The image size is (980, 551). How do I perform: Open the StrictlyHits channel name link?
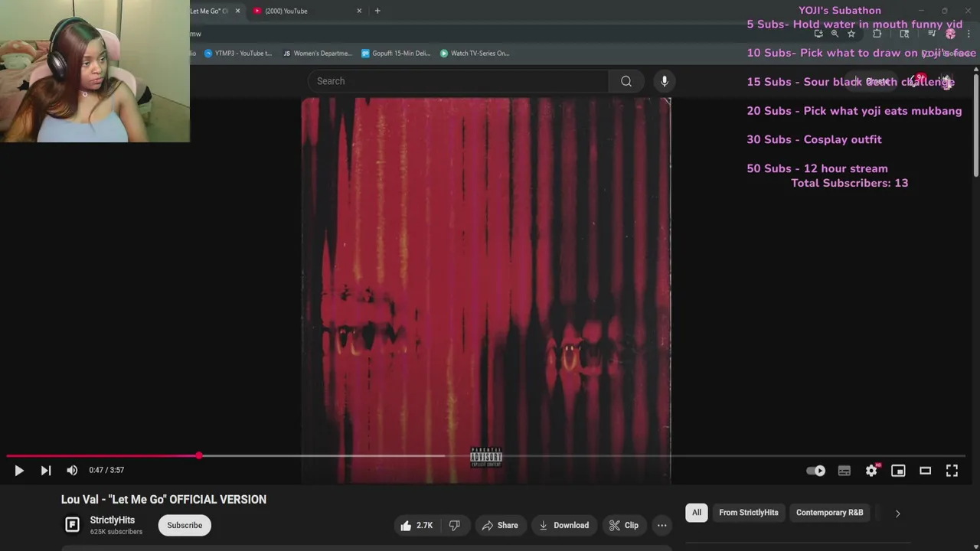tap(113, 520)
